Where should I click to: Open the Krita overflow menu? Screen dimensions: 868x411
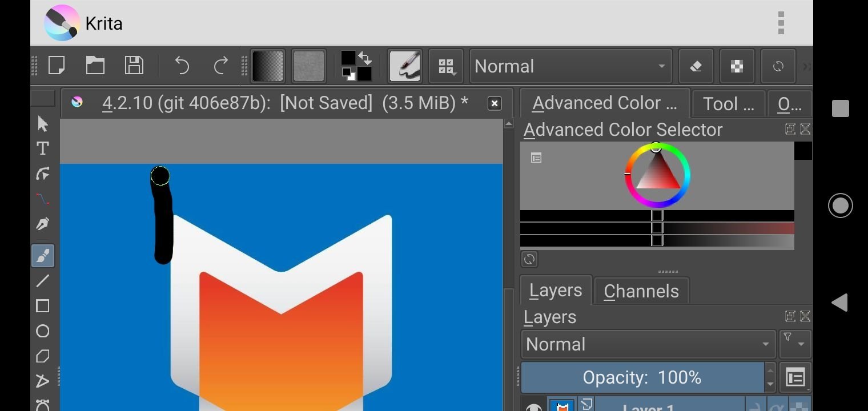[x=781, y=23]
